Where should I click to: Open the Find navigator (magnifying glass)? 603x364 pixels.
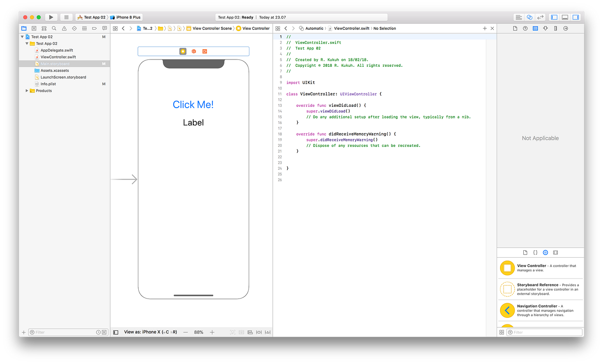tap(54, 28)
